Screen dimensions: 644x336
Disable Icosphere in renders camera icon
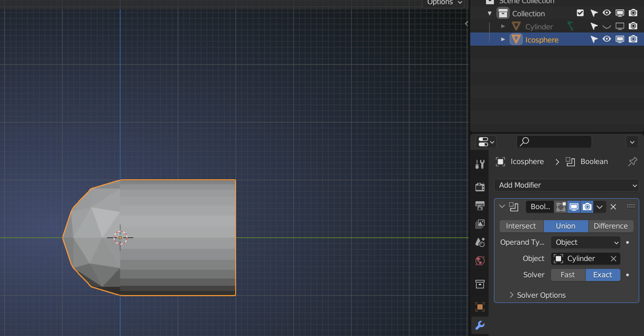click(633, 39)
